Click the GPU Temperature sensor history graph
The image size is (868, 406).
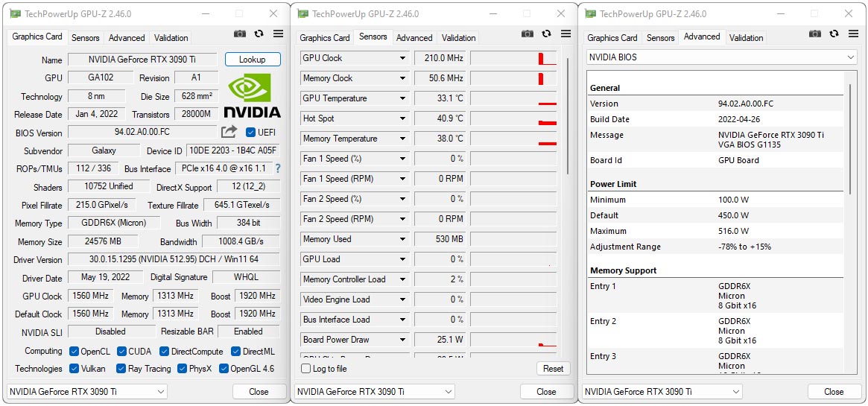pyautogui.click(x=513, y=98)
